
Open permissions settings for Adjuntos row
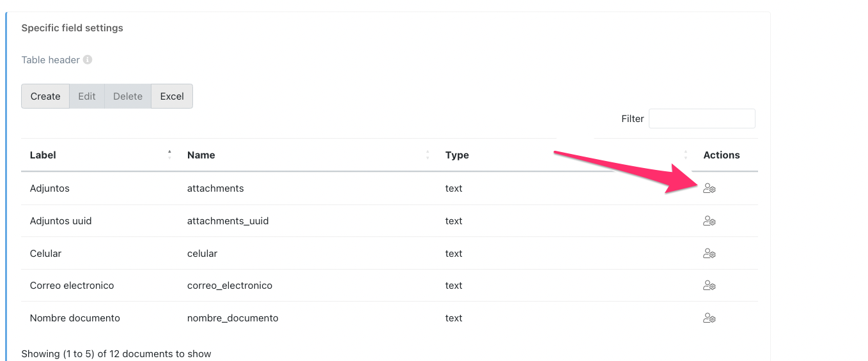point(709,188)
